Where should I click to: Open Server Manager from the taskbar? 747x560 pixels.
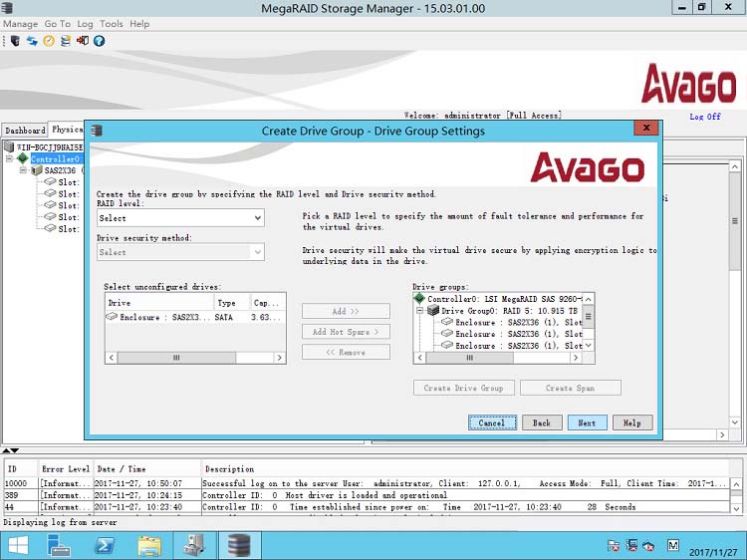pyautogui.click(x=60, y=545)
